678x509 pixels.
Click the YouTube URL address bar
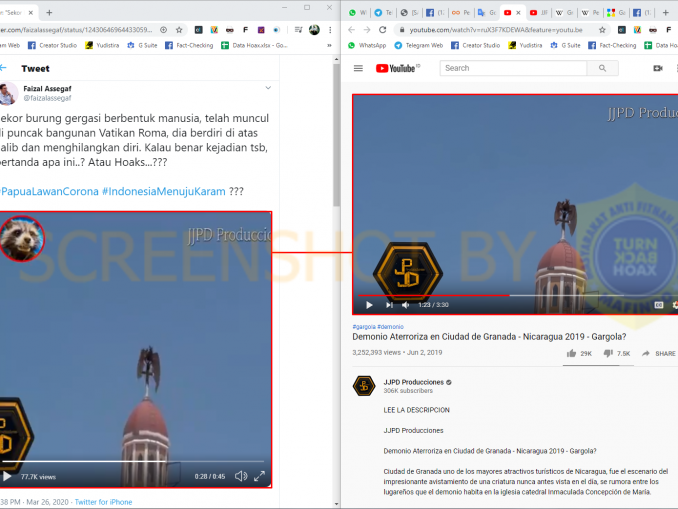click(496, 30)
